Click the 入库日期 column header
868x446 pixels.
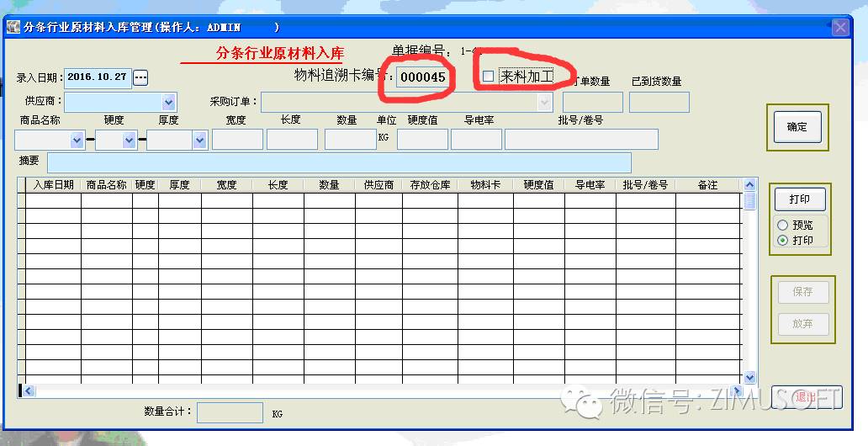(53, 184)
